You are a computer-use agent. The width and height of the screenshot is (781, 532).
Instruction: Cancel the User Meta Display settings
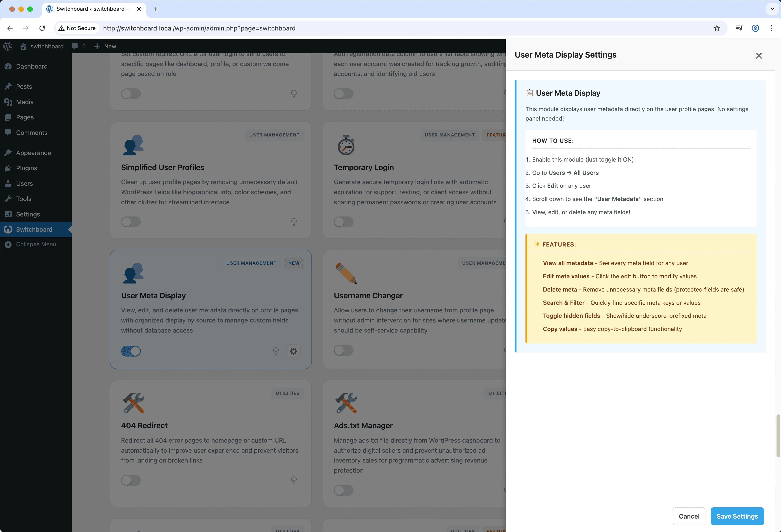point(689,516)
